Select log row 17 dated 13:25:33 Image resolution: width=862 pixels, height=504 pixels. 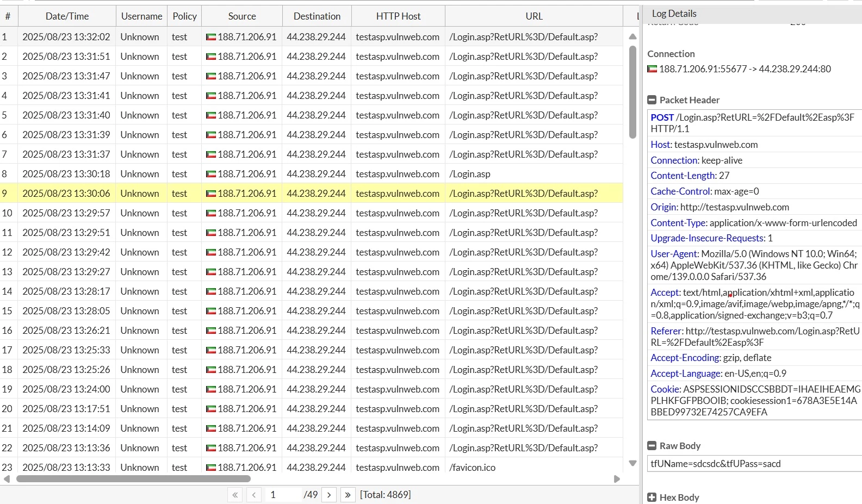tap(311, 350)
